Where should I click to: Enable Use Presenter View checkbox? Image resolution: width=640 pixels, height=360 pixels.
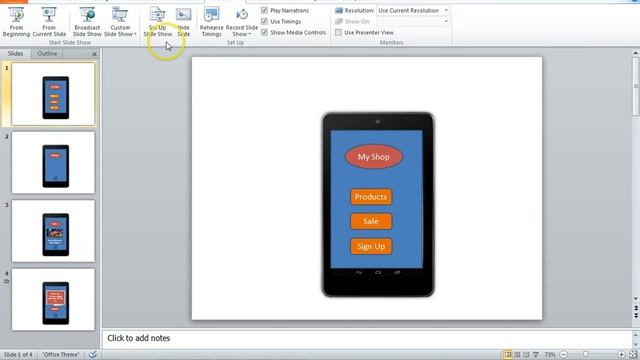click(338, 32)
